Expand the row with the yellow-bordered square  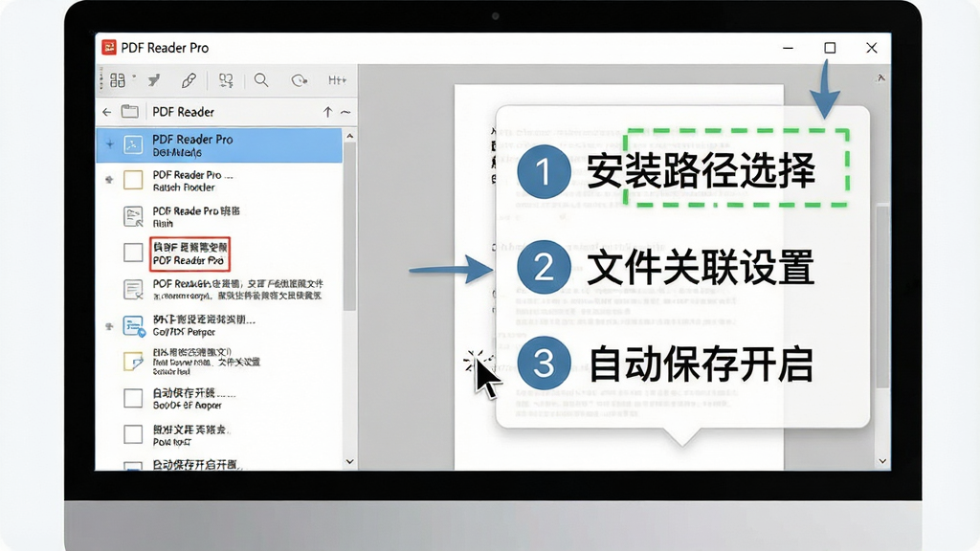click(x=109, y=180)
